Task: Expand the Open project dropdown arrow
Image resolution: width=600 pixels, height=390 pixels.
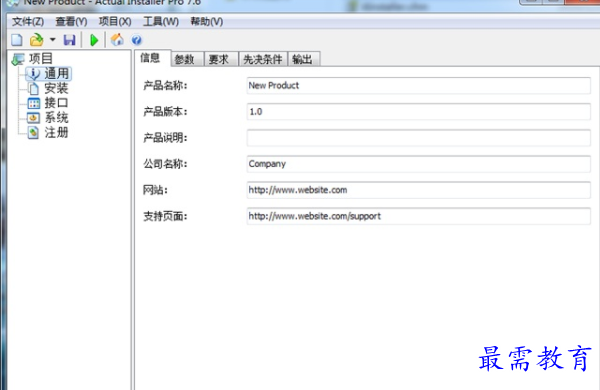Action: pos(52,39)
